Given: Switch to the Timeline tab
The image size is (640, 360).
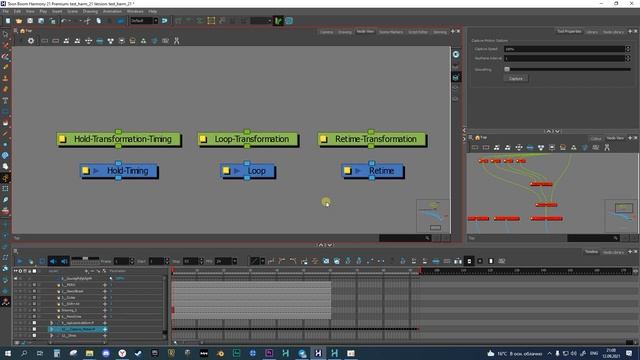Looking at the screenshot, I should click(x=591, y=252).
